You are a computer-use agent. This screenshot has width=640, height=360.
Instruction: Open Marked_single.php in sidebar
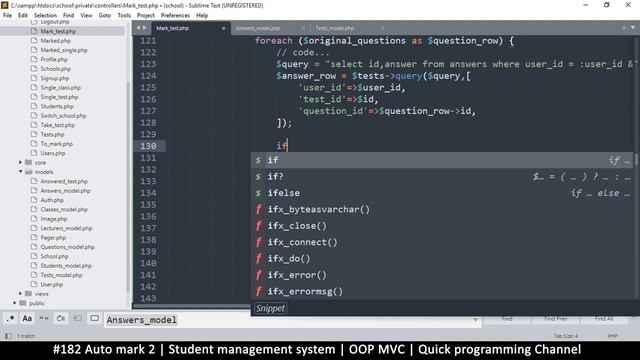(64, 50)
